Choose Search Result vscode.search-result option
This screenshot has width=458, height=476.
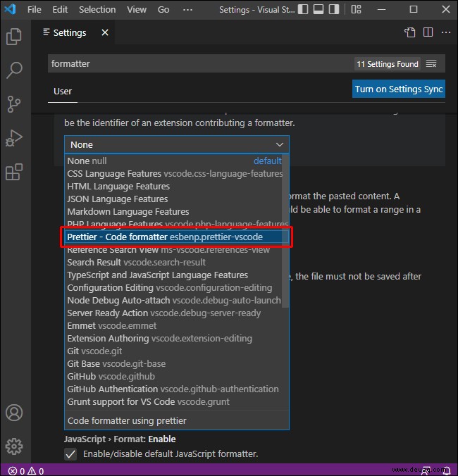(x=174, y=262)
